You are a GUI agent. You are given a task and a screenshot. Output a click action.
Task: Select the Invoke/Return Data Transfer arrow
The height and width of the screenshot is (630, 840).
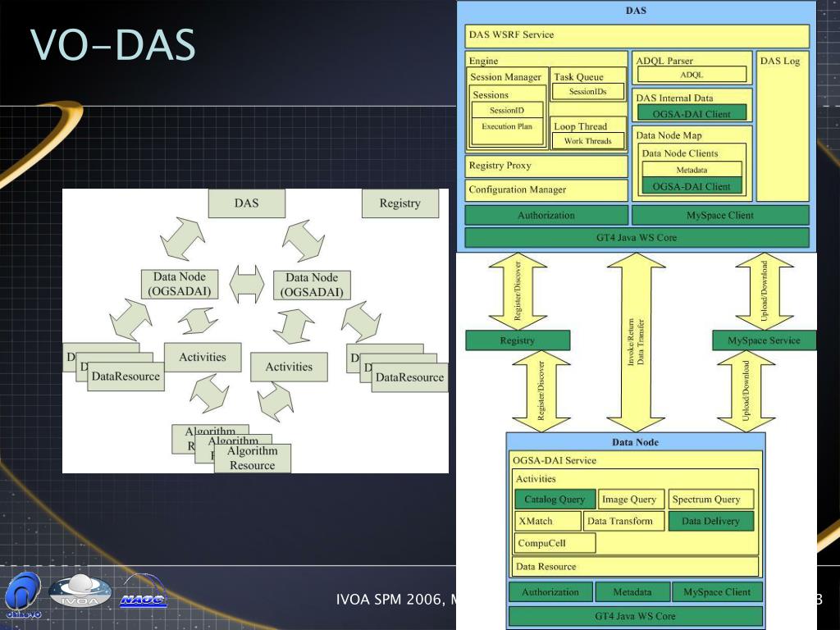[636, 342]
